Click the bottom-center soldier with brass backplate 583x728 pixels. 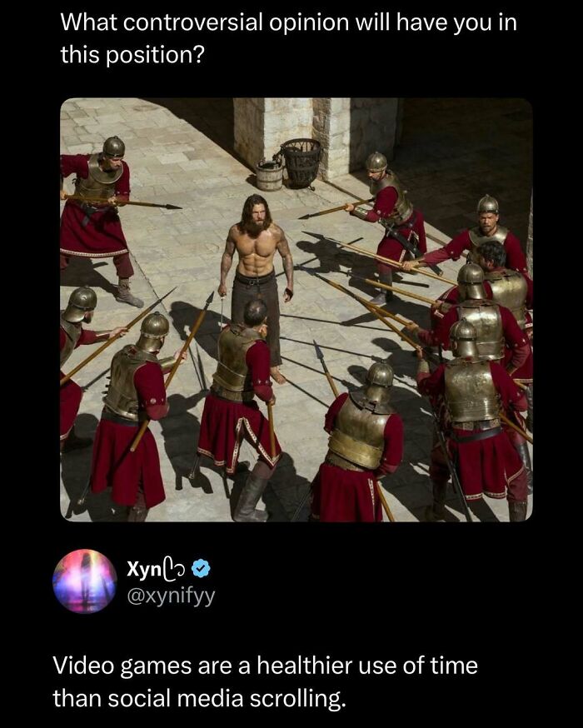pyautogui.click(x=362, y=450)
